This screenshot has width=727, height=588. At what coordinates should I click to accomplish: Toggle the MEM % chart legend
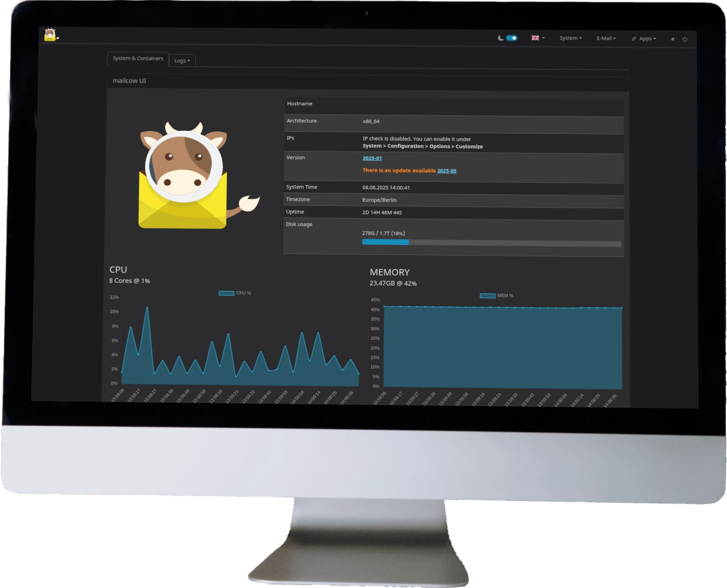[496, 296]
